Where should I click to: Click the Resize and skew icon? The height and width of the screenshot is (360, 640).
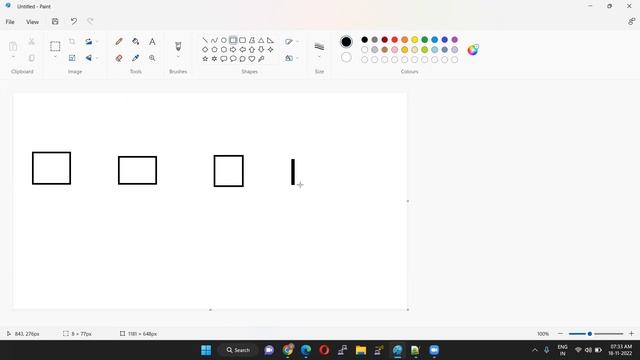point(72,58)
